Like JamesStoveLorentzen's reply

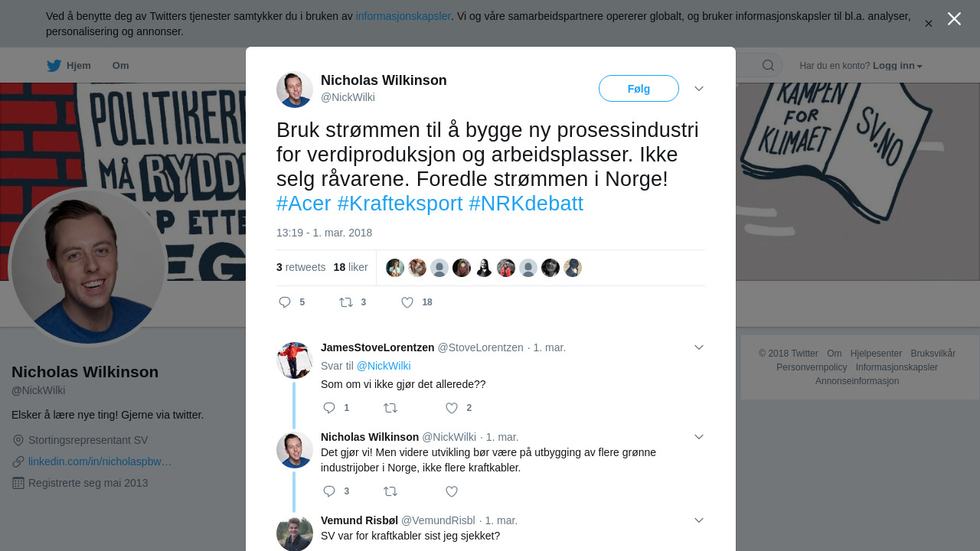[x=452, y=408]
